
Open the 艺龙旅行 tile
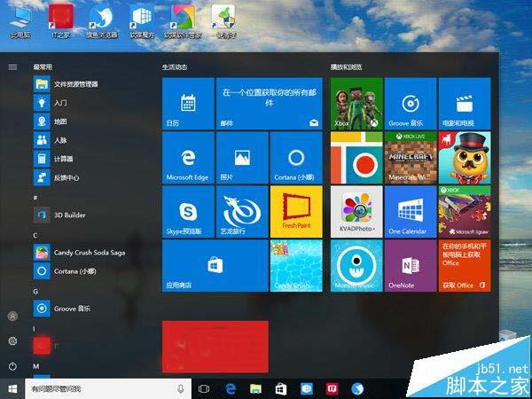tap(242, 212)
